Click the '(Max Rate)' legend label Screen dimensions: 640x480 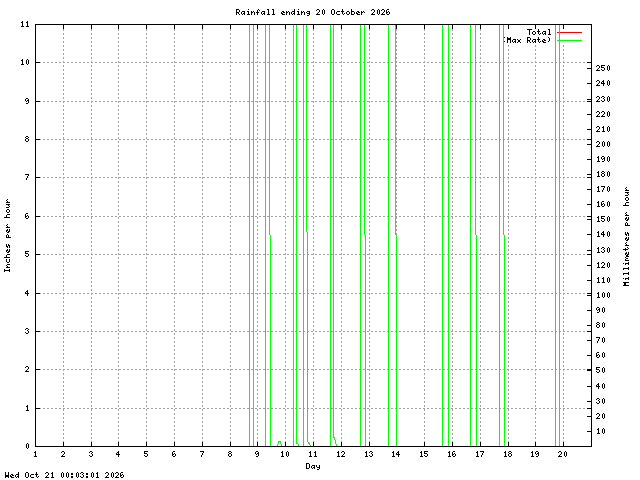click(527, 40)
